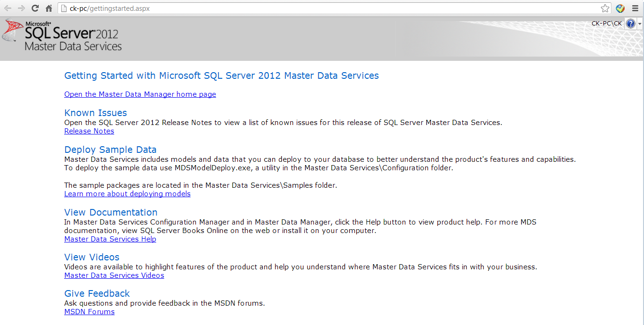Open the browser home page icon
Viewport: 644px width, 325px height.
tap(49, 8)
